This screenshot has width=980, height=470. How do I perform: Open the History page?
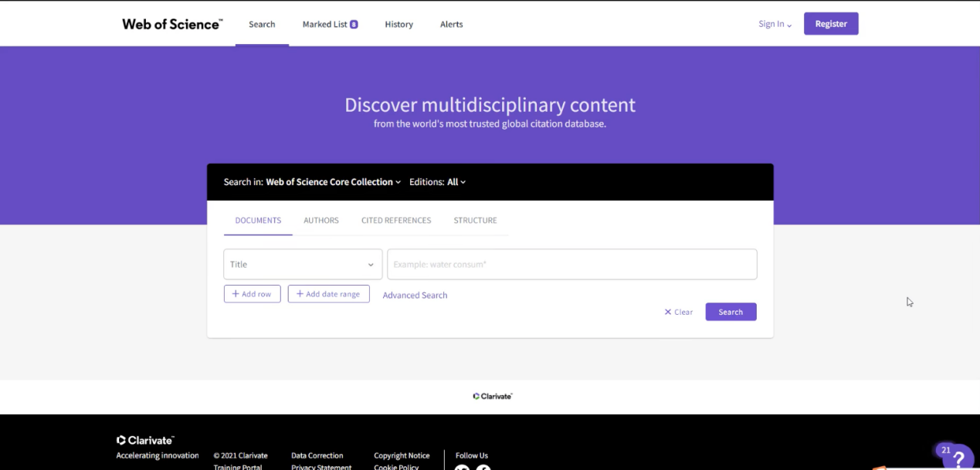pyautogui.click(x=398, y=24)
